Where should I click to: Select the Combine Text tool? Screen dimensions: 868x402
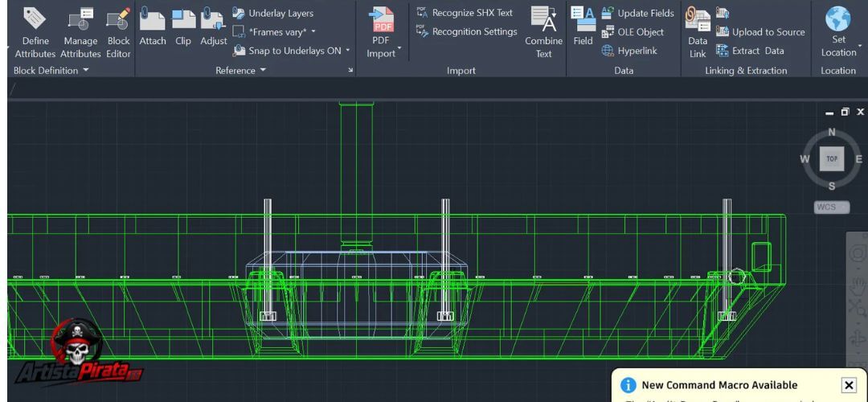tap(543, 33)
